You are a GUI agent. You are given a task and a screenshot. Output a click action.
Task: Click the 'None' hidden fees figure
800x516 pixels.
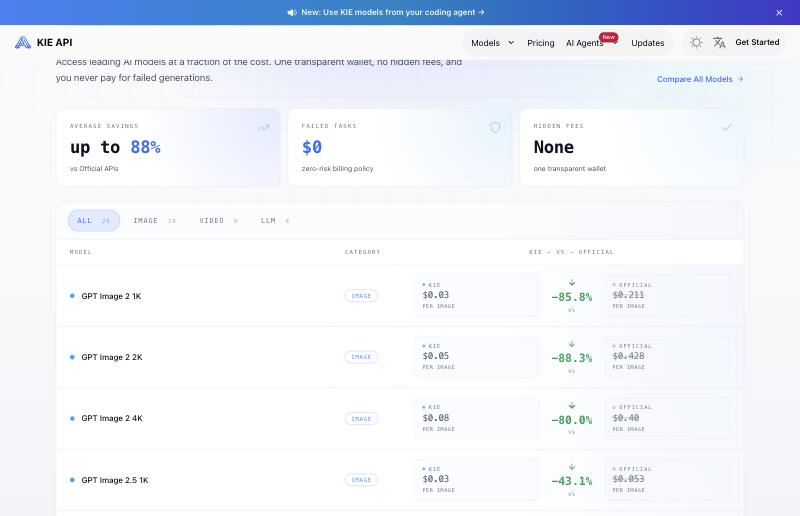(554, 147)
